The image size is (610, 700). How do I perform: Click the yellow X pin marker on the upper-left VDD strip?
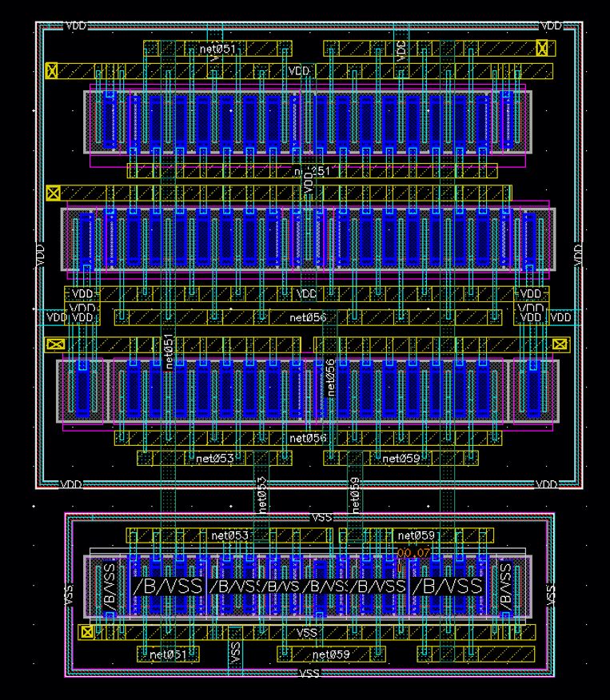52,70
